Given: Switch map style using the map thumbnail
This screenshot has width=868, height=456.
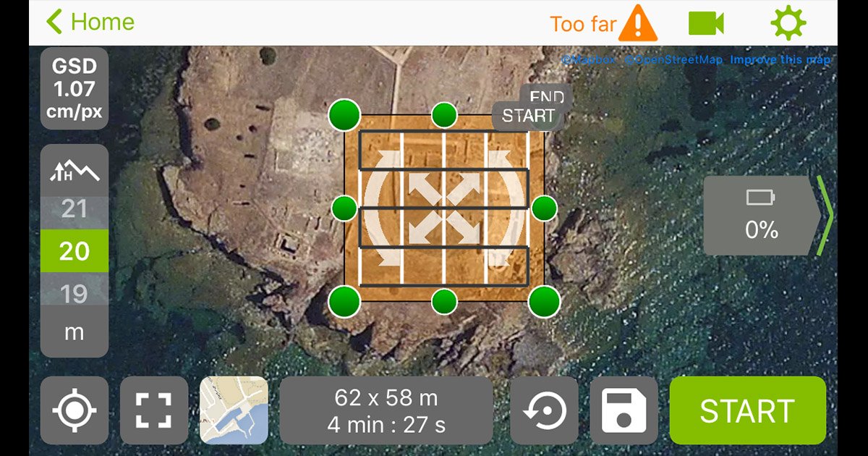Looking at the screenshot, I should pos(234,410).
